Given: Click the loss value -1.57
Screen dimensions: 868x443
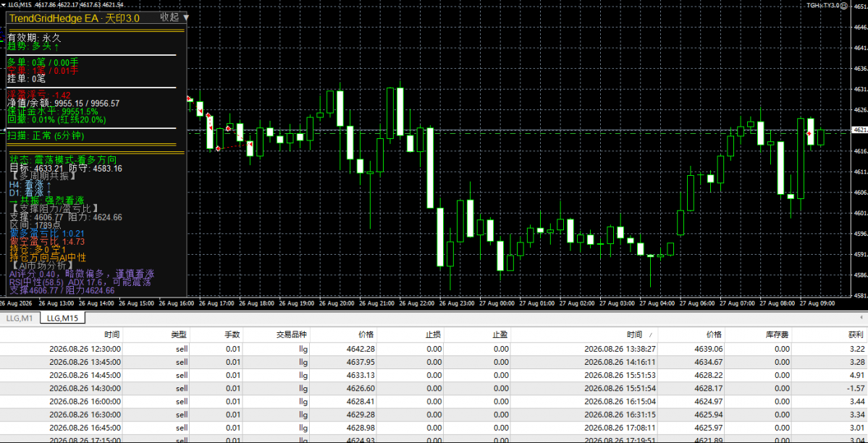Looking at the screenshot, I should click(856, 388).
